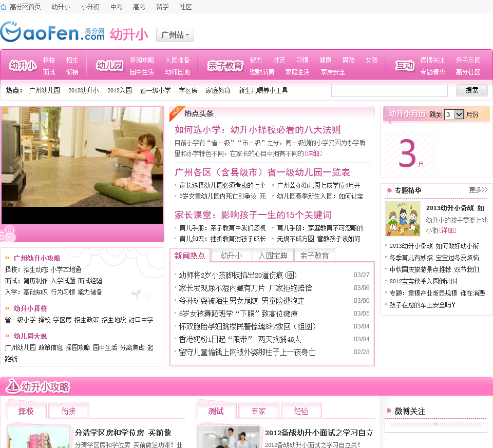Open headline 家长课堂：影响孩子一生的15个关键词
Image resolution: width=493 pixels, height=448 pixels.
pos(253,215)
